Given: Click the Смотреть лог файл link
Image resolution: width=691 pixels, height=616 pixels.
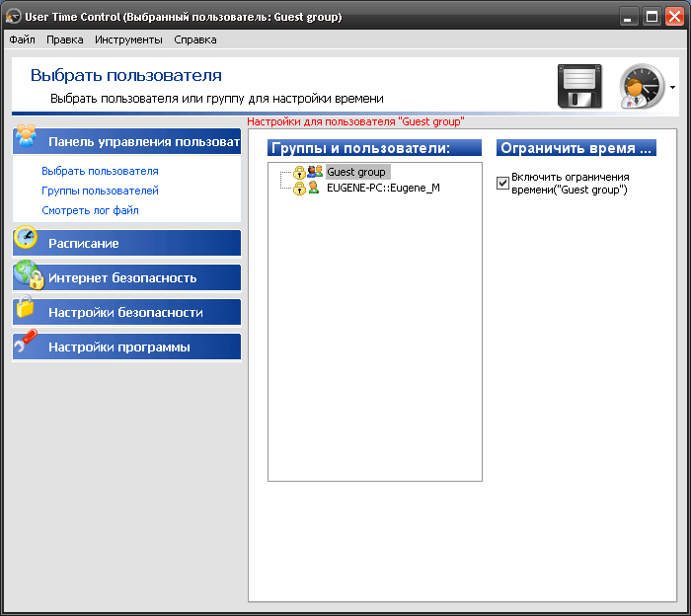Looking at the screenshot, I should [90, 210].
